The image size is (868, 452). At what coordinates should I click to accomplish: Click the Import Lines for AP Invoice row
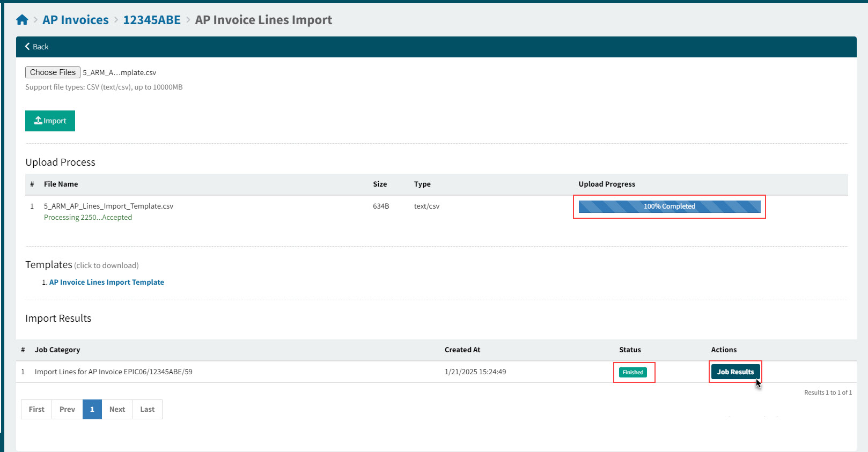pyautogui.click(x=113, y=372)
